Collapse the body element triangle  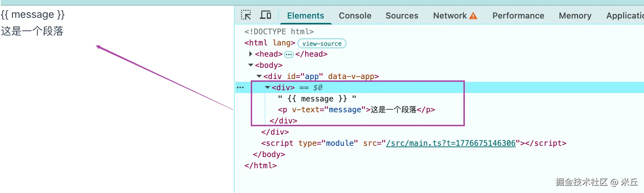tap(250, 65)
